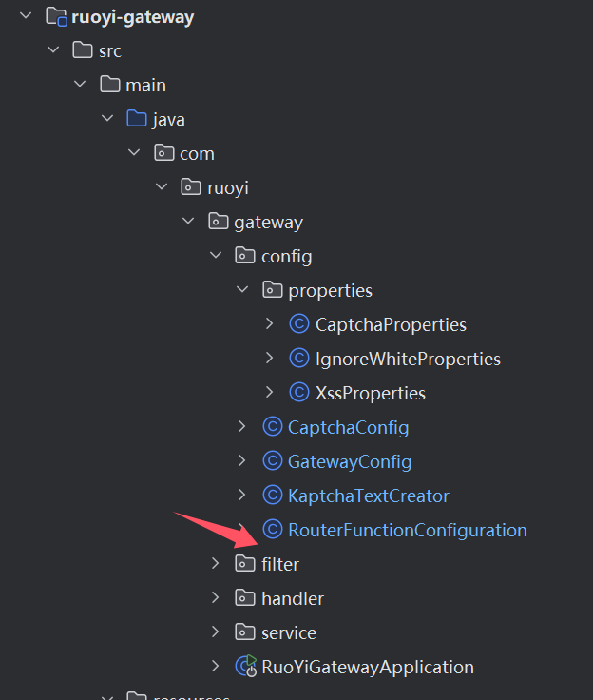This screenshot has width=593, height=700.
Task: Click the filter package folder icon
Action: 245,564
